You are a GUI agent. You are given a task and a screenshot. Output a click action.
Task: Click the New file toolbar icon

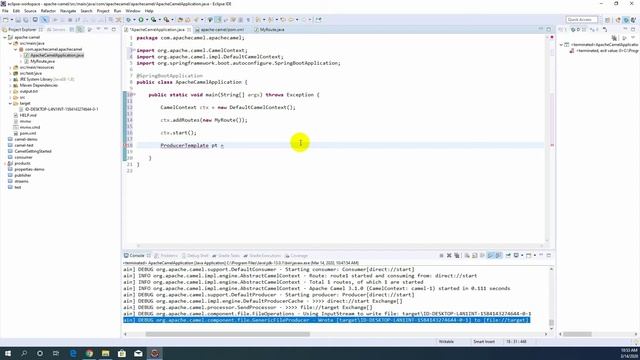point(6,20)
